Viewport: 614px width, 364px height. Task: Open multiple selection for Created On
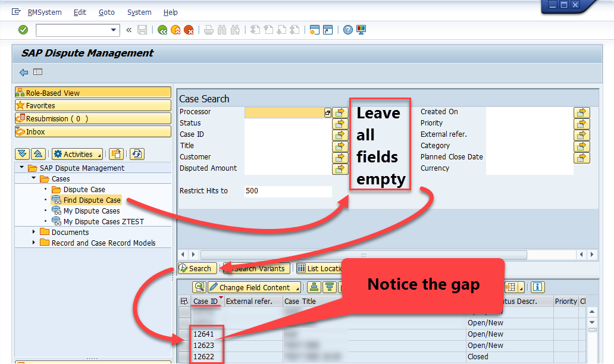581,113
